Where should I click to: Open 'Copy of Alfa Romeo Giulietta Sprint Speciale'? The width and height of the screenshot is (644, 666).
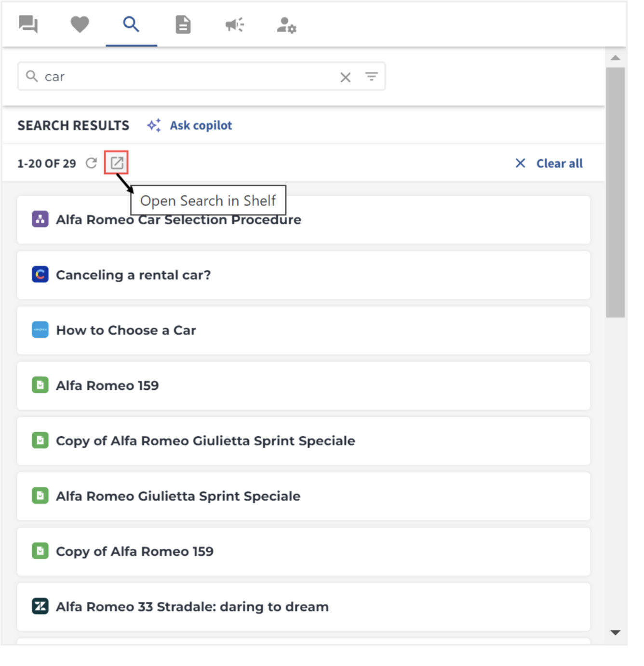point(304,441)
